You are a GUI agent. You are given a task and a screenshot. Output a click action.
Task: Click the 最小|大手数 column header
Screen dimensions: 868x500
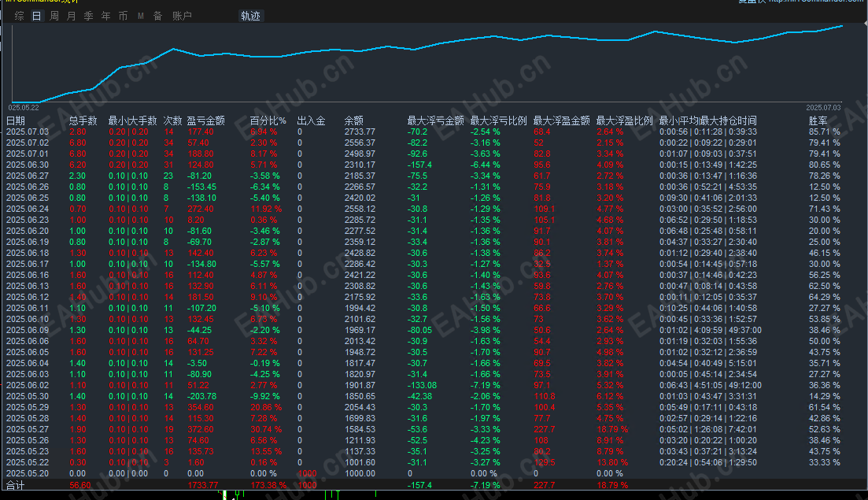coord(132,120)
